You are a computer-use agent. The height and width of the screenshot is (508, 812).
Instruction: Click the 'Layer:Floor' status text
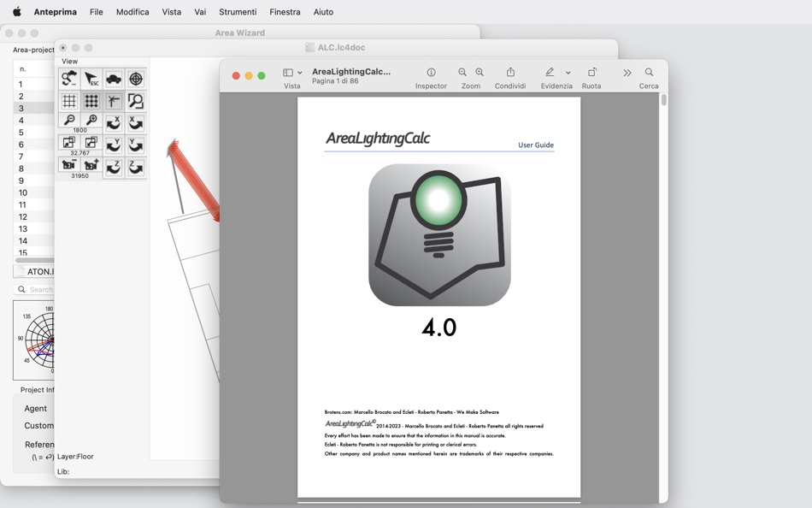tap(75, 457)
